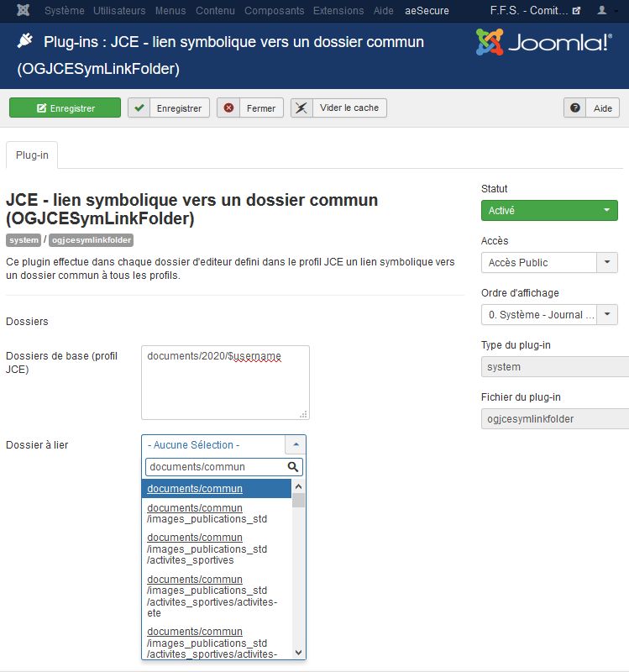The image size is (629, 672).
Task: Click the Statut label
Action: tap(494, 188)
